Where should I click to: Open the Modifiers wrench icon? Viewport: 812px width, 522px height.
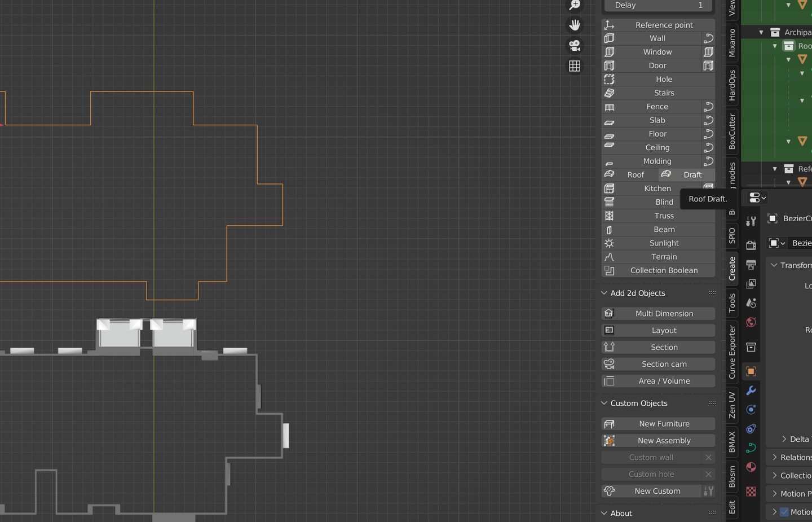pyautogui.click(x=751, y=391)
